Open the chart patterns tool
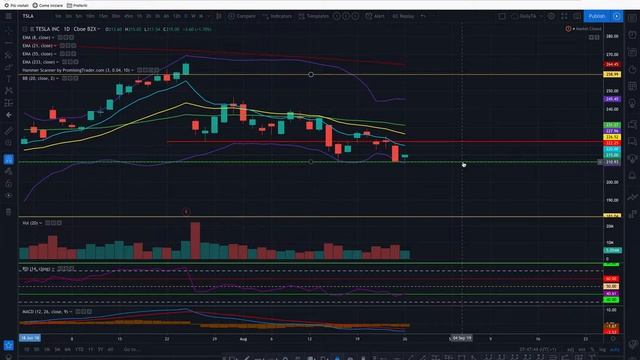The image size is (640, 360). pyautogui.click(x=9, y=91)
